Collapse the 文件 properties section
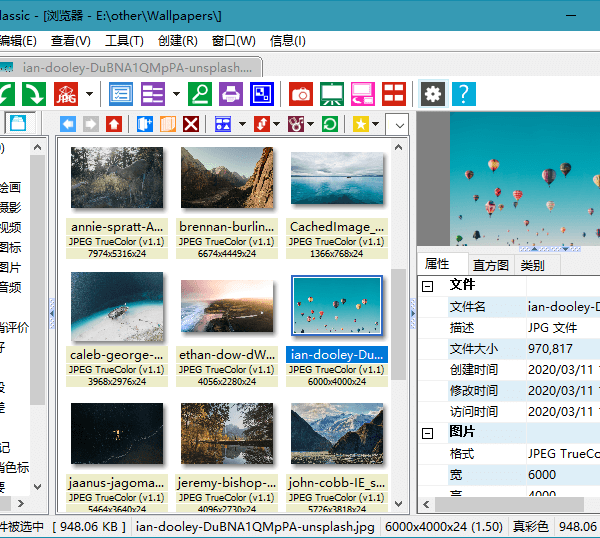Image resolution: width=600 pixels, height=538 pixels. 428,286
